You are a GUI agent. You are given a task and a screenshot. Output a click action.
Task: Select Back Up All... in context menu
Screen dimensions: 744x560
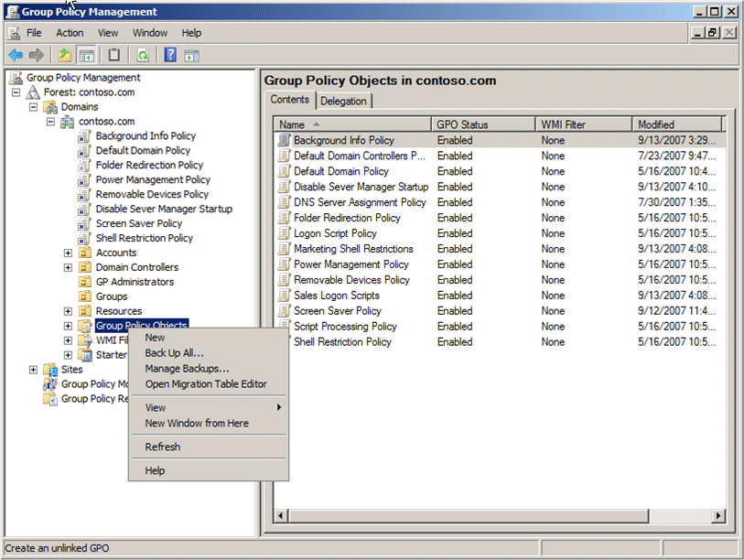coord(174,353)
